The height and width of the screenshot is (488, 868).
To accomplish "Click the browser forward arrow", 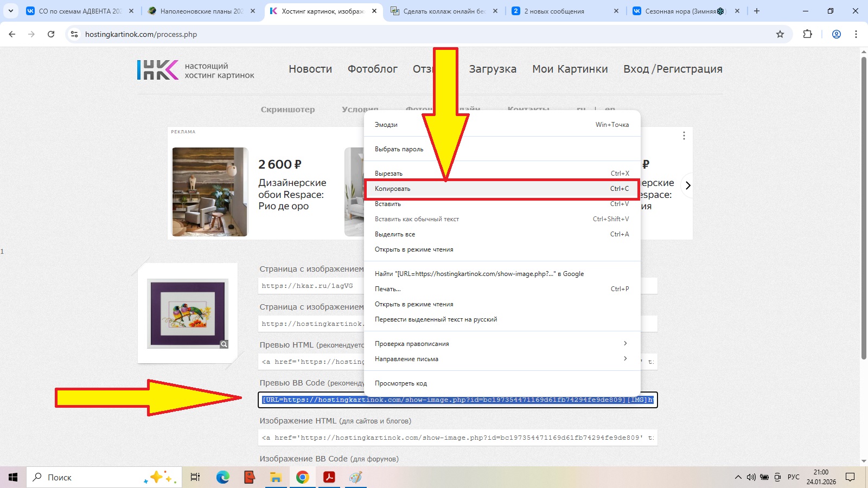I will point(31,34).
